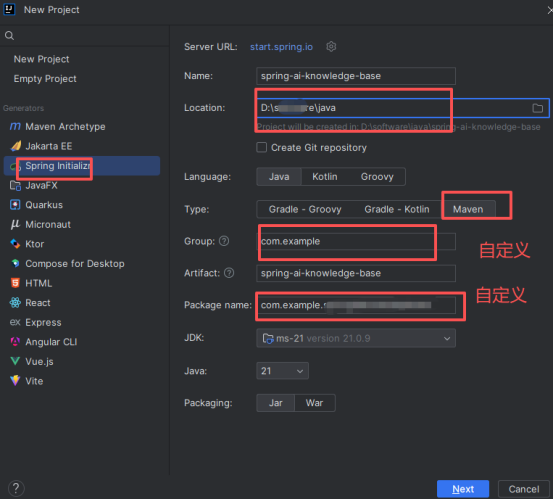This screenshot has width=554, height=499.
Task: Choose Maven build type
Action: [468, 209]
